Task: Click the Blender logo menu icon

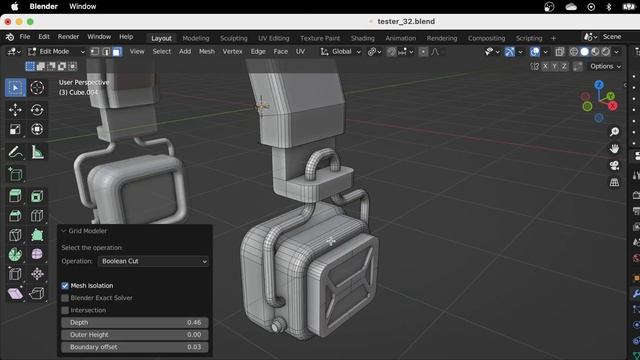Action: pos(10,37)
